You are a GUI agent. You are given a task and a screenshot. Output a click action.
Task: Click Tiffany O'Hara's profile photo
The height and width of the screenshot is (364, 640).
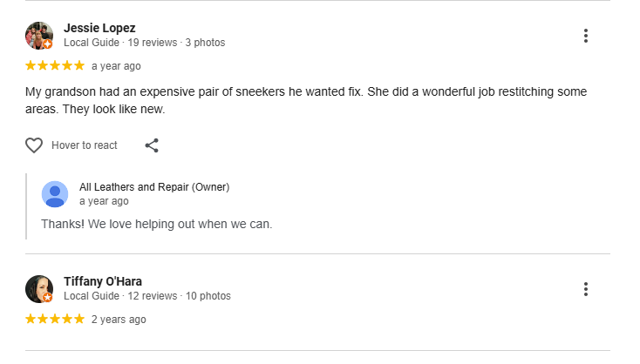pos(39,289)
